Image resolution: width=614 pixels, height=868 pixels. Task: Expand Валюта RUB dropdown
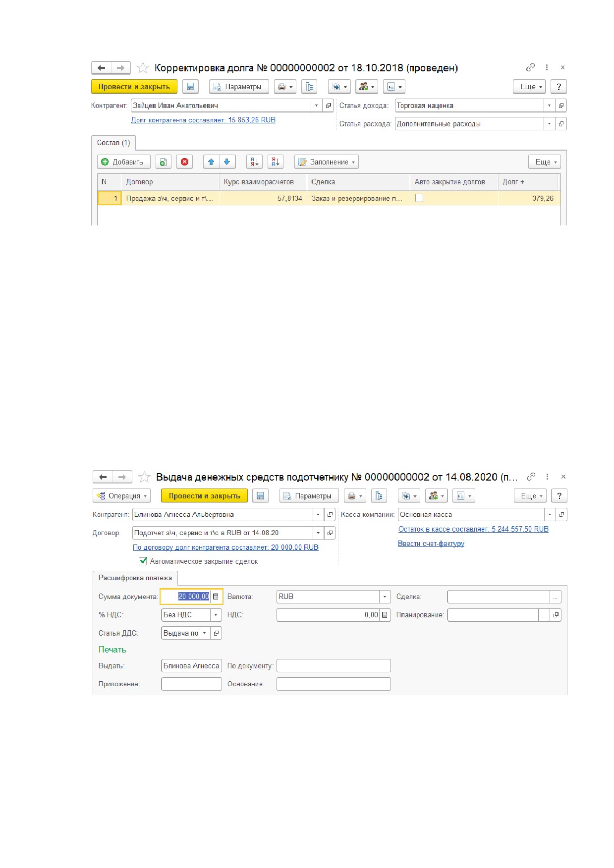(x=385, y=597)
